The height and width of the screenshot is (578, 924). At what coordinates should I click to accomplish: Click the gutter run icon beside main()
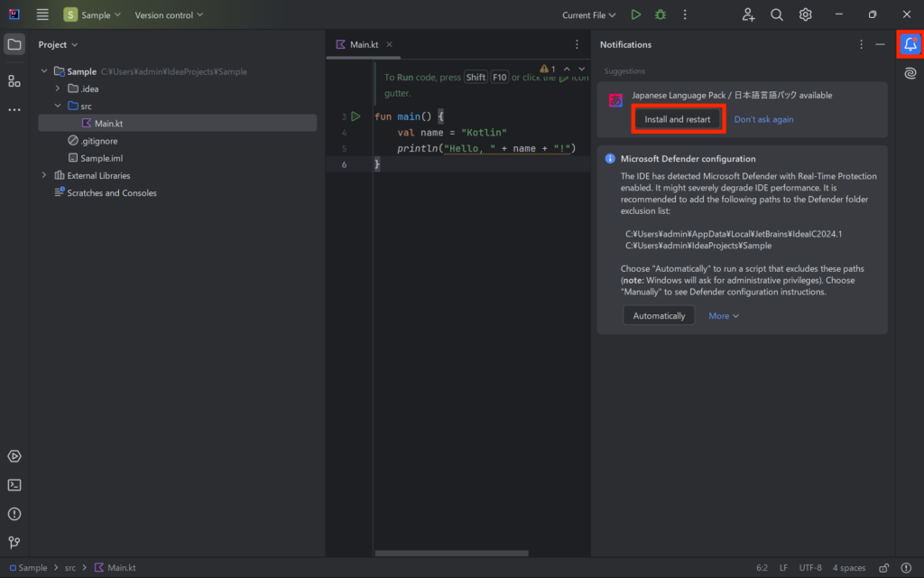[x=356, y=117]
